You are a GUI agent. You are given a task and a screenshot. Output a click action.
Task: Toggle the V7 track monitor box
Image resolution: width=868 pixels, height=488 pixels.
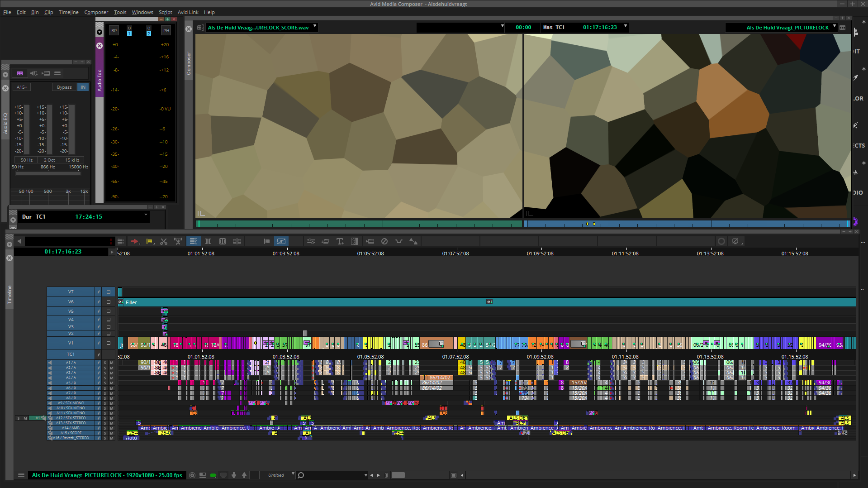pos(109,292)
